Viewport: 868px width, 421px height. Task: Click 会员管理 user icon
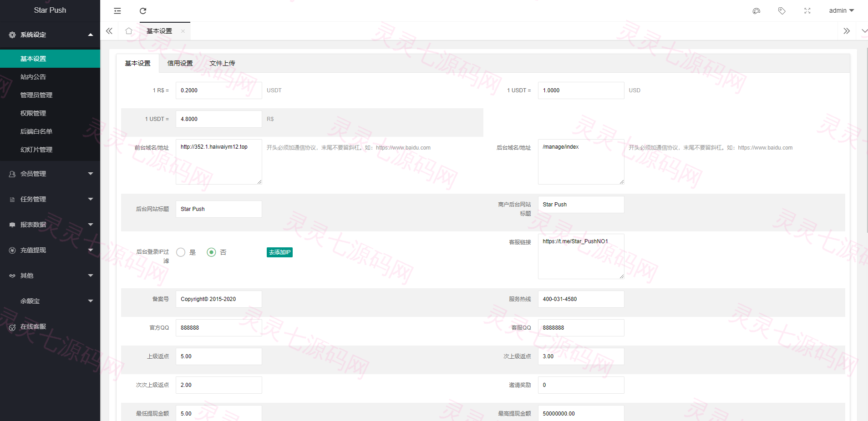pyautogui.click(x=12, y=174)
